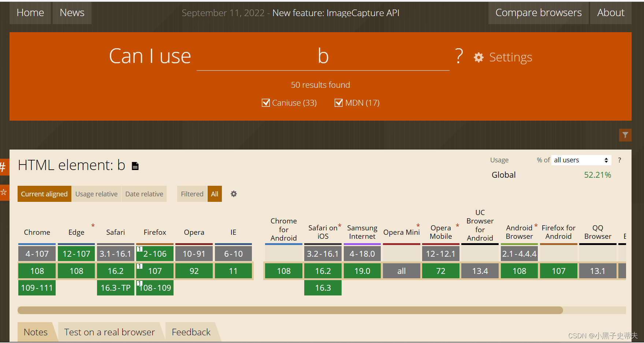Star this feature as favorite

(x=4, y=192)
